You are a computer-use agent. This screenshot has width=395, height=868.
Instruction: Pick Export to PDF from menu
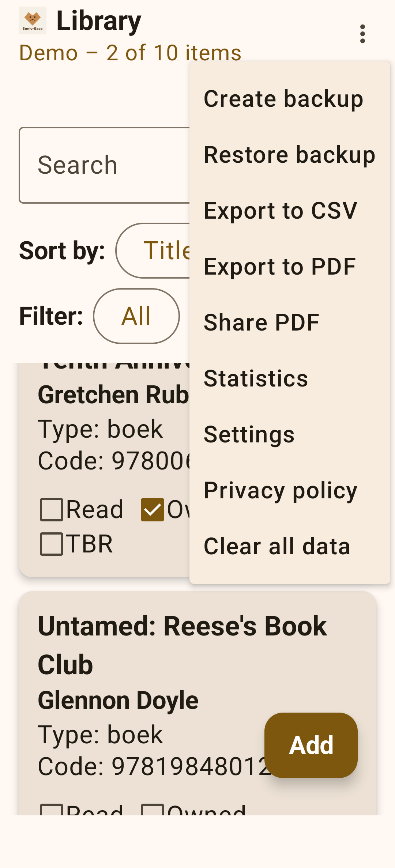coord(280,267)
